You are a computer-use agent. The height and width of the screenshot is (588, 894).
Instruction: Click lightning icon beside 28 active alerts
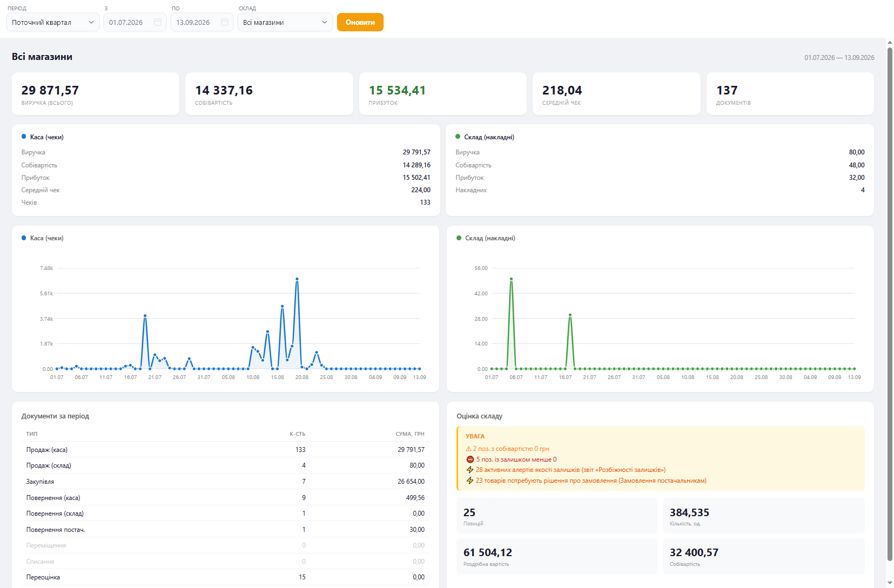pos(470,470)
